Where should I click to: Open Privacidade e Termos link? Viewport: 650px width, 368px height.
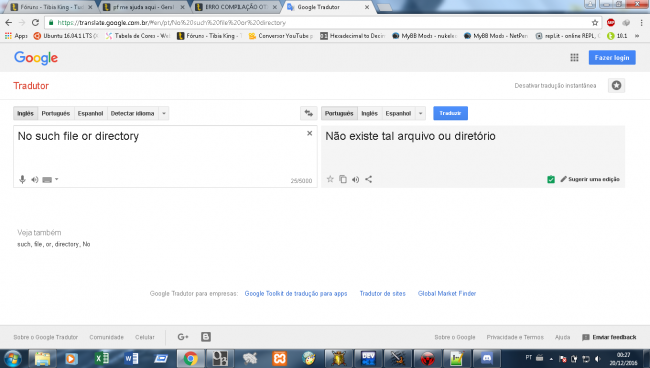pyautogui.click(x=515, y=337)
